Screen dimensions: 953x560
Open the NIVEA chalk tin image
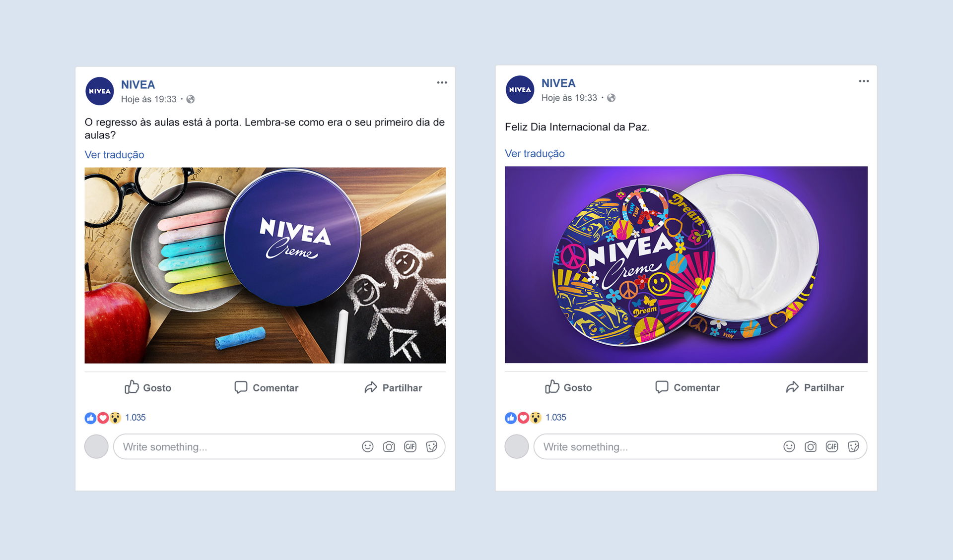pos(265,265)
